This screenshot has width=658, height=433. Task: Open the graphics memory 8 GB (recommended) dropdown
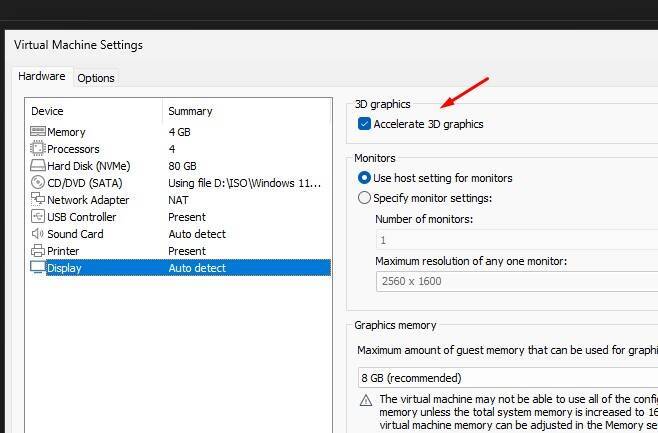click(508, 378)
